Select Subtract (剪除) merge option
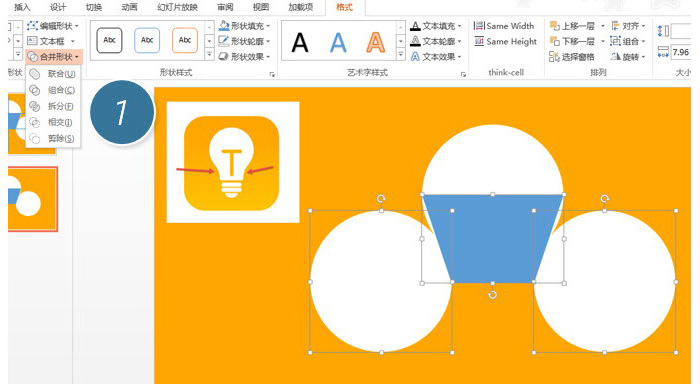 [x=53, y=139]
